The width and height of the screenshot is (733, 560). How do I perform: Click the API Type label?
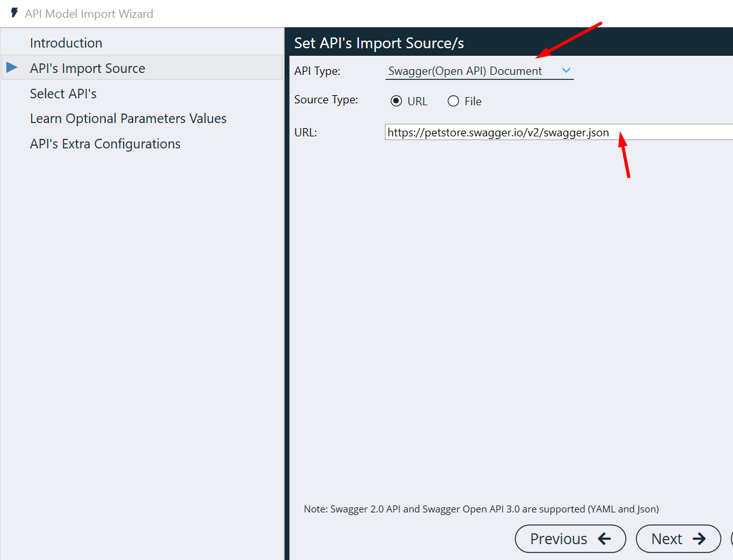pyautogui.click(x=317, y=71)
